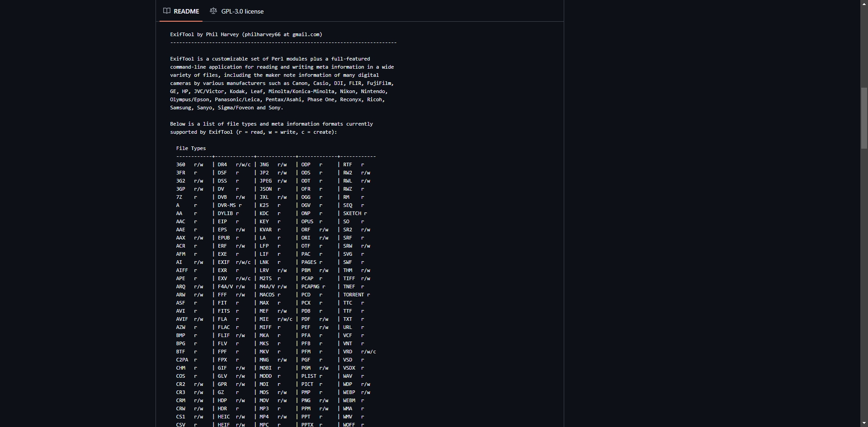
Task: Click the 'File Types' table heading
Action: click(191, 148)
